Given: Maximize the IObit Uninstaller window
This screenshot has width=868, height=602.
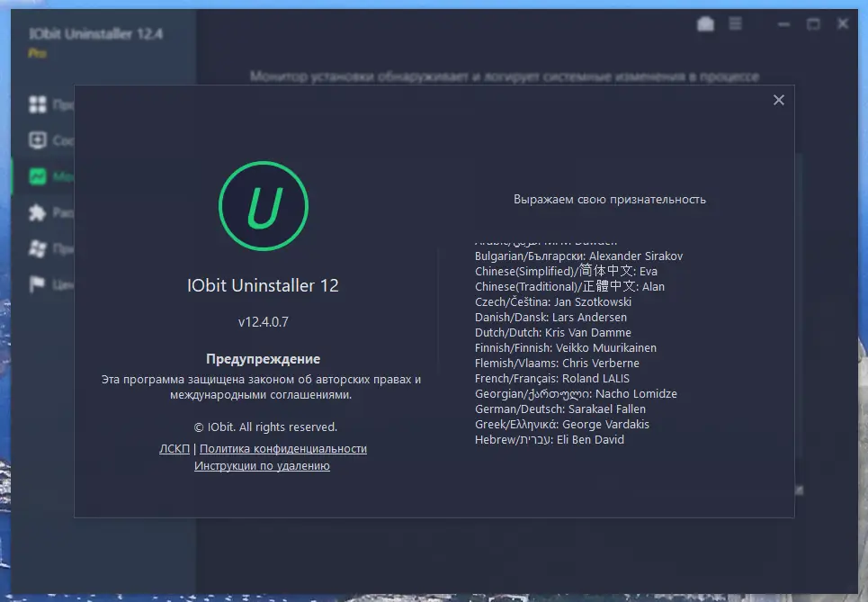Looking at the screenshot, I should click(813, 24).
